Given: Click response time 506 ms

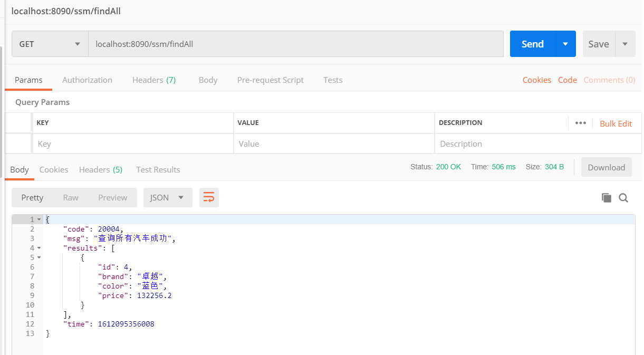Looking at the screenshot, I should [504, 167].
